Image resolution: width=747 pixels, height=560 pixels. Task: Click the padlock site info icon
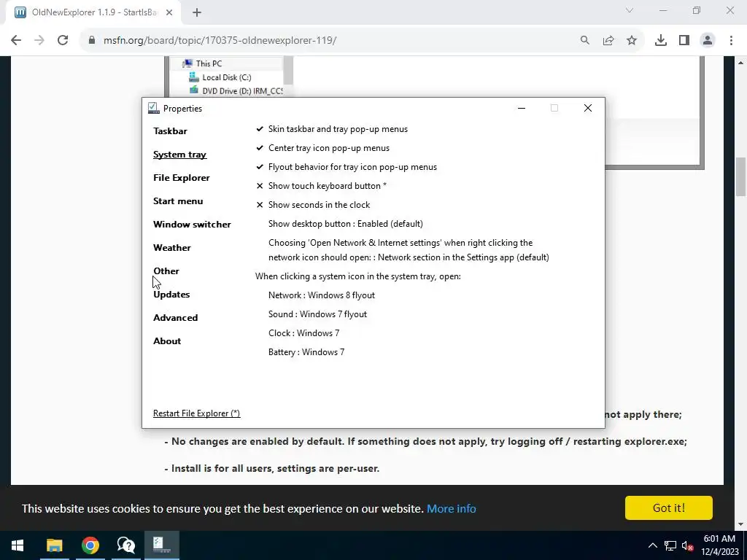pos(92,41)
